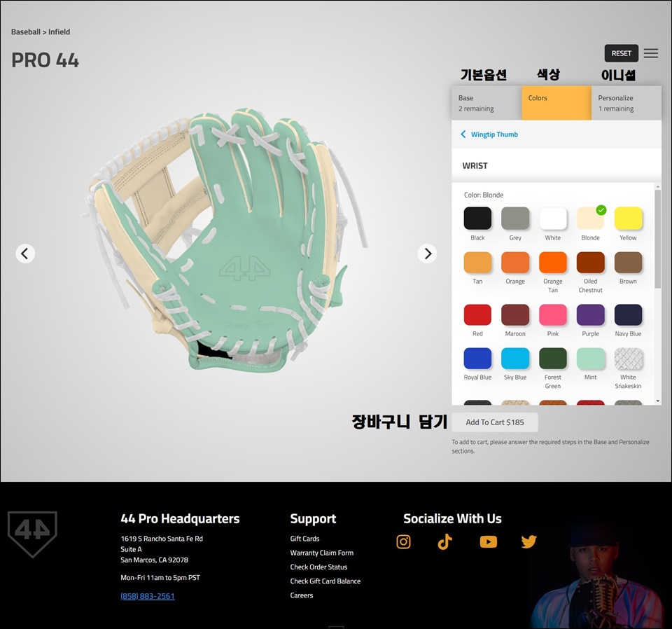The image size is (672, 629).
Task: Click the 'San Marcos, CA 92078' address line
Action: pos(154,560)
